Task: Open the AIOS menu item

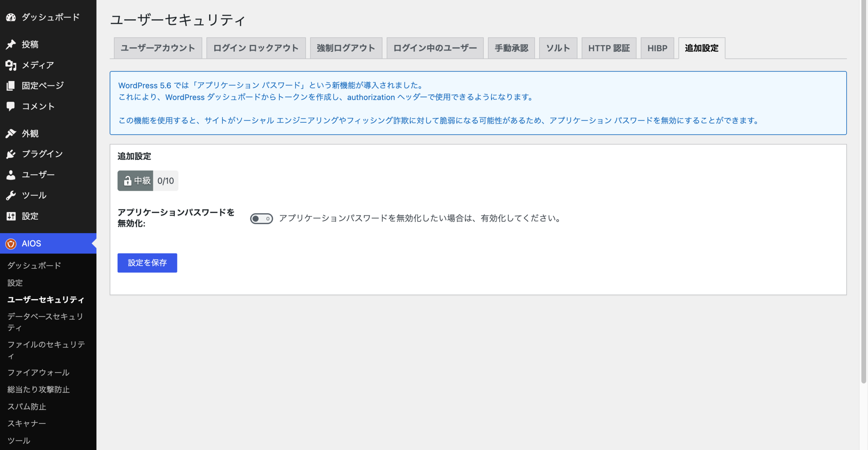Action: 48,243
